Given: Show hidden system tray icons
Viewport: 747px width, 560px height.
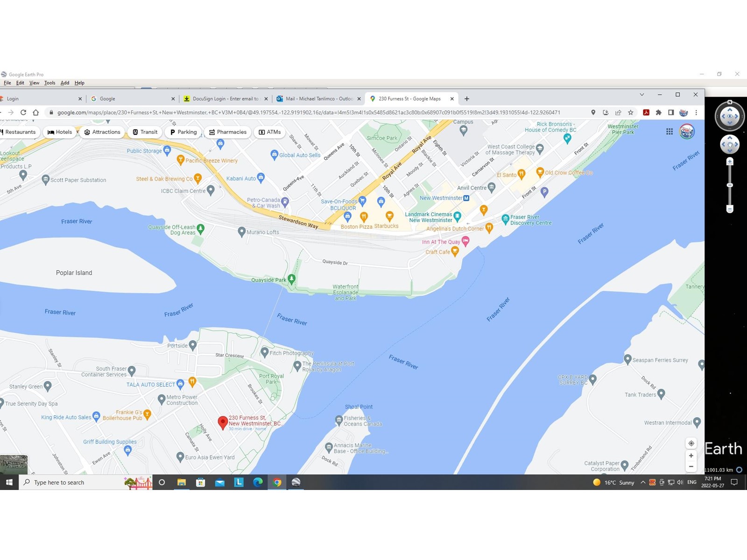Looking at the screenshot, I should [643, 483].
